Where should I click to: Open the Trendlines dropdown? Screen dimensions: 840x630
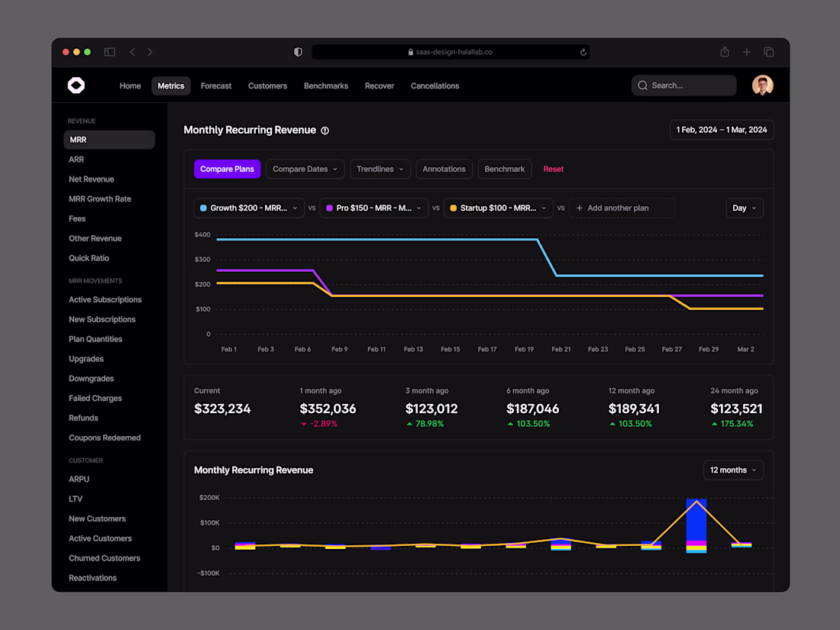click(x=380, y=170)
